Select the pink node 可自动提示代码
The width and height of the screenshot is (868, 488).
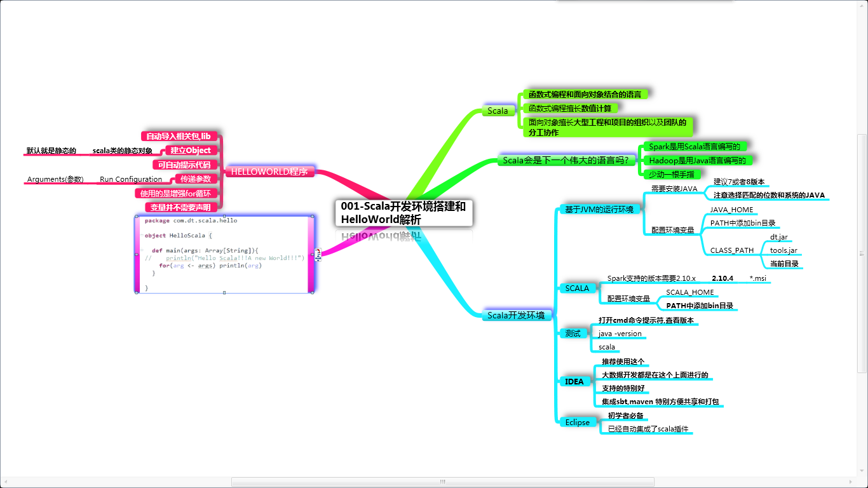coord(184,165)
